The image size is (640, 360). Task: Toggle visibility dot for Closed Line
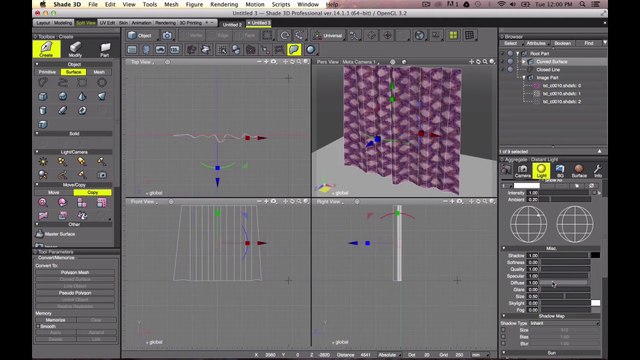[510, 70]
